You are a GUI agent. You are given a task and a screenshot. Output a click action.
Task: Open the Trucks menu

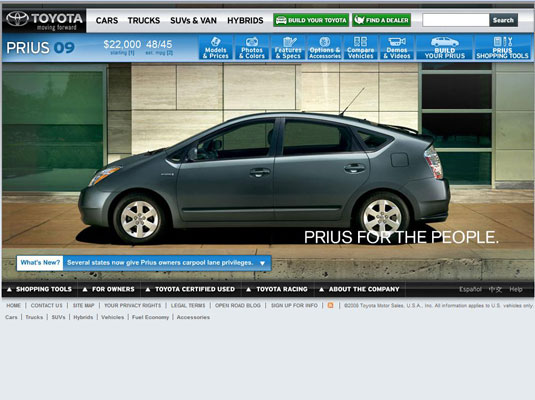[x=144, y=20]
